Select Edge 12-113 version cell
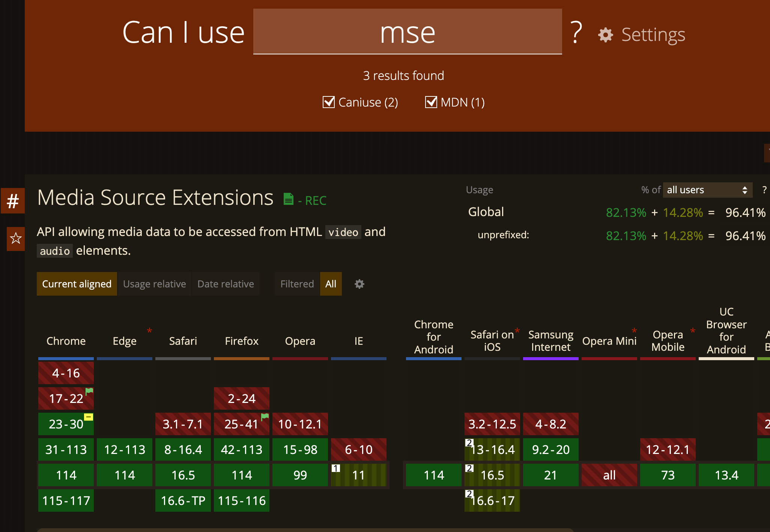The height and width of the screenshot is (532, 770). [x=125, y=449]
